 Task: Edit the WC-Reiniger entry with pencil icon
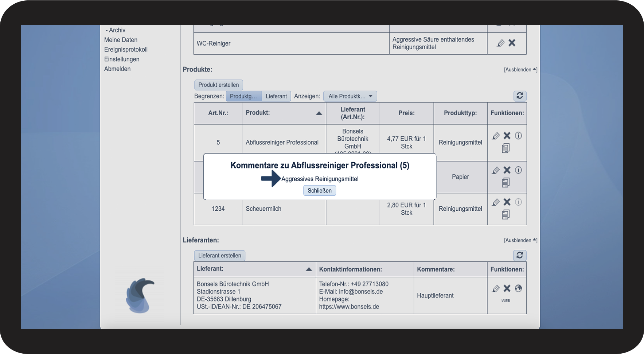tap(501, 43)
